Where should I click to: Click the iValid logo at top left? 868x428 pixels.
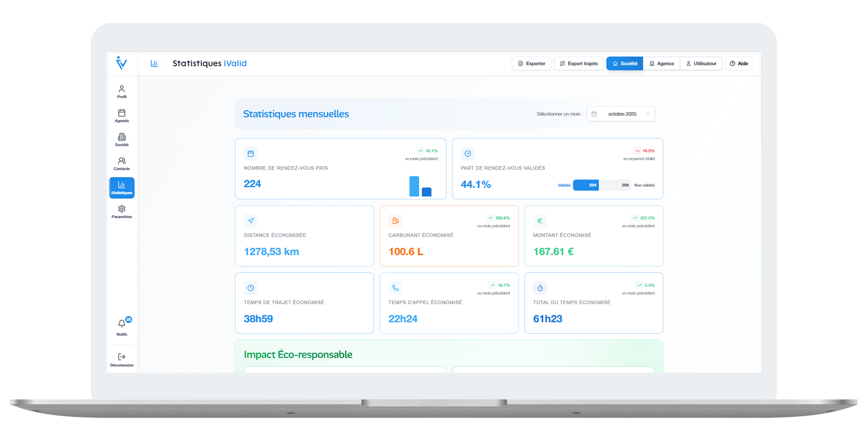pyautogui.click(x=122, y=63)
